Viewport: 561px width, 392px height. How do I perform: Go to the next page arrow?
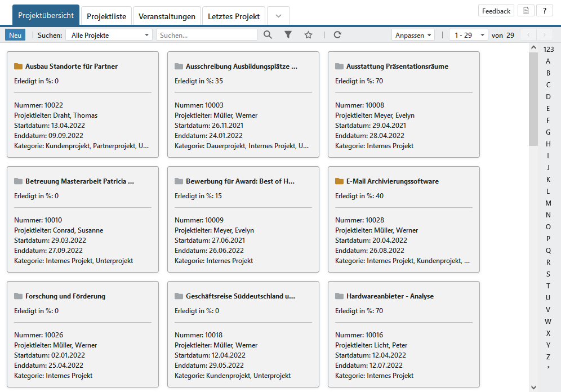[x=544, y=35]
